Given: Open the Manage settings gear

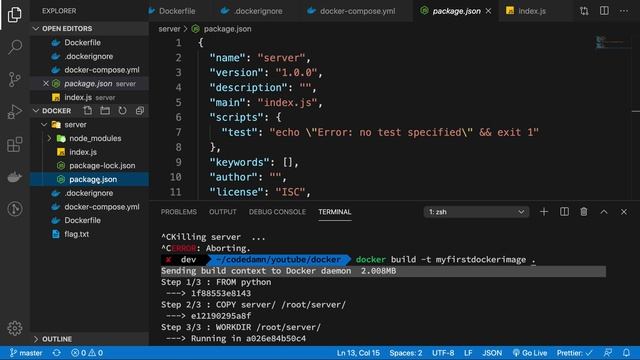Looking at the screenshot, I should pos(15,328).
